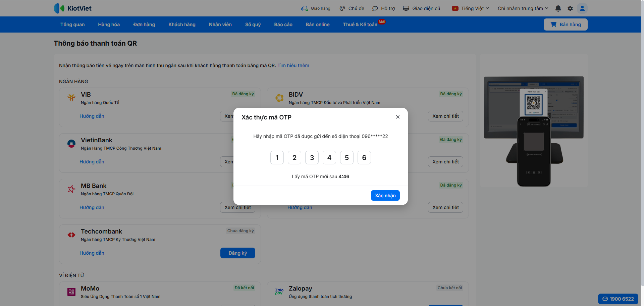Click the Techcombank logo

pyautogui.click(x=71, y=235)
